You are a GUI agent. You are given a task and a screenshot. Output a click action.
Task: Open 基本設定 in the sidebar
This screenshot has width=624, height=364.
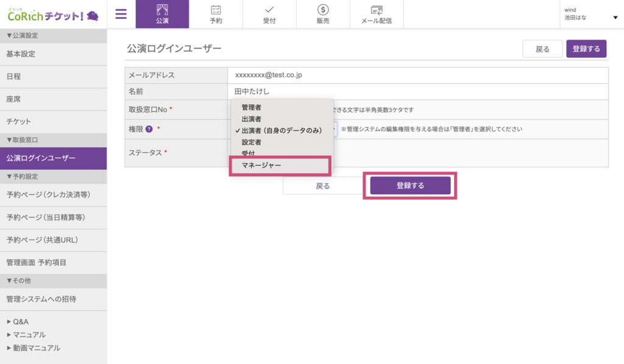[21, 54]
